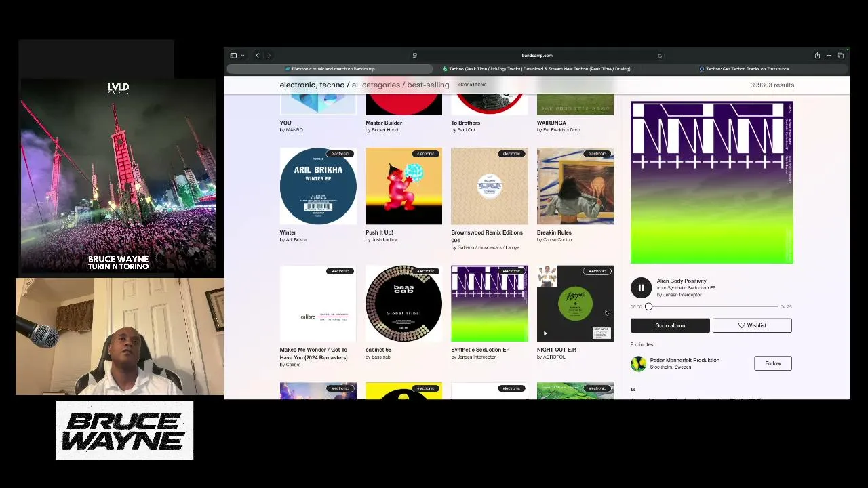868x488 pixels.
Task: Click the bandcamp.com address bar
Action: click(537, 56)
